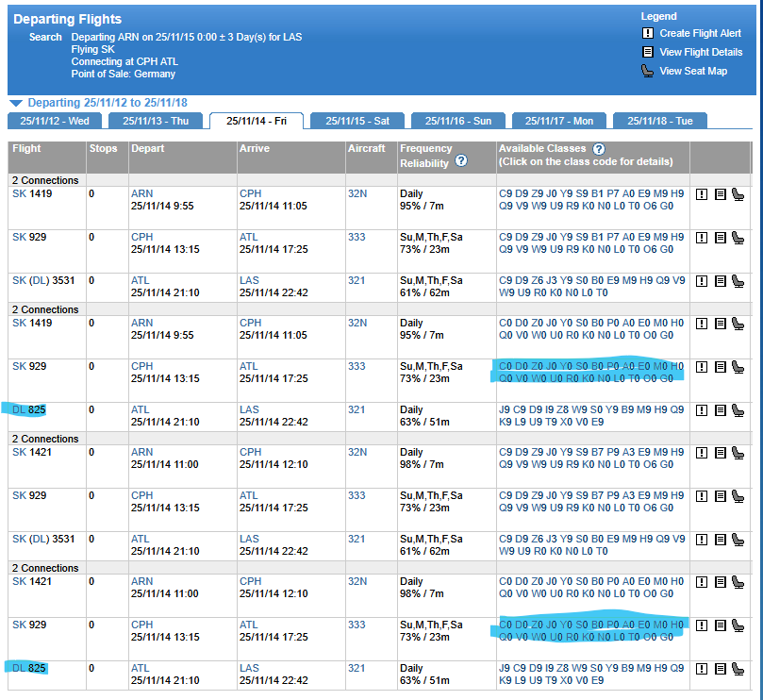
Task: Show the seat map for the first SK 1421 row
Action: point(738,453)
